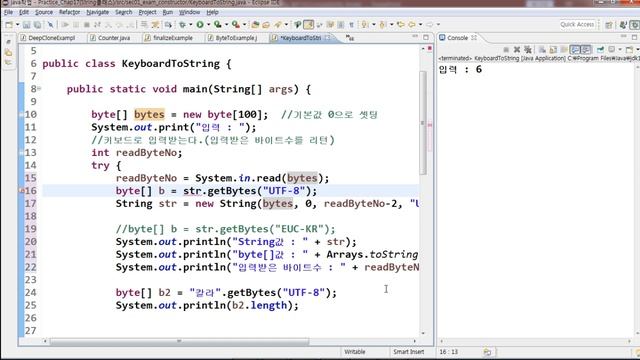Switch to the finalizeExample editor tab
640x360 pixels.
tap(173, 38)
